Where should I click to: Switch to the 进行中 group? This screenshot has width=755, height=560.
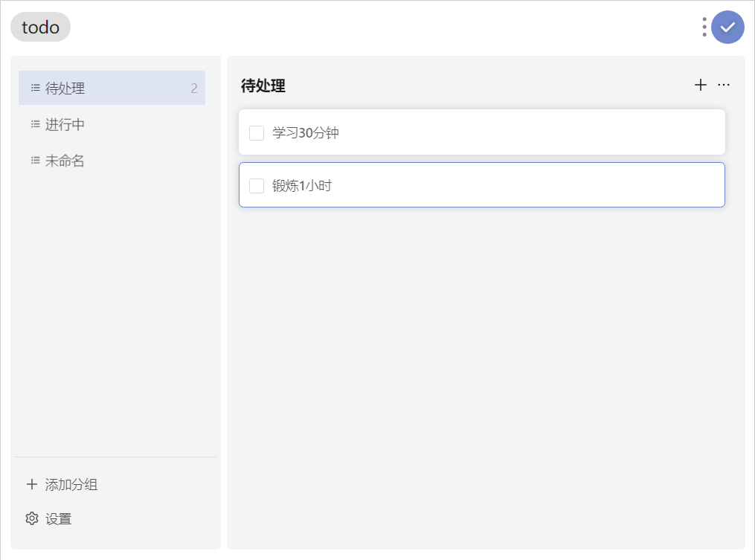[x=112, y=124]
